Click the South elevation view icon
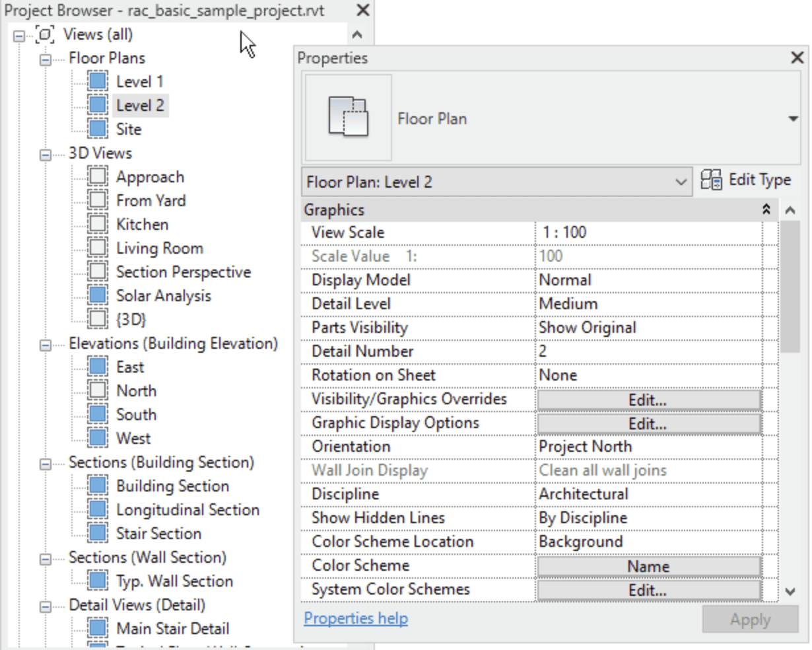This screenshot has height=650, width=812. [98, 415]
